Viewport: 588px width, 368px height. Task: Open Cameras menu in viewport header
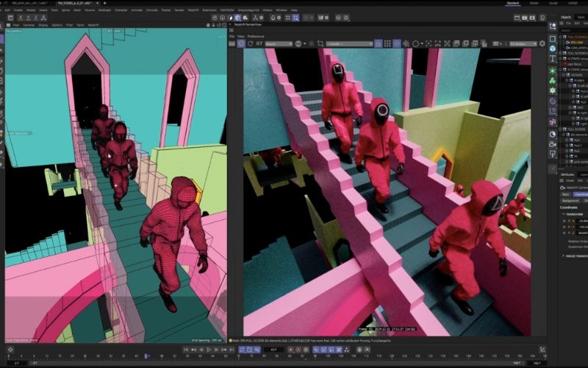29,25
